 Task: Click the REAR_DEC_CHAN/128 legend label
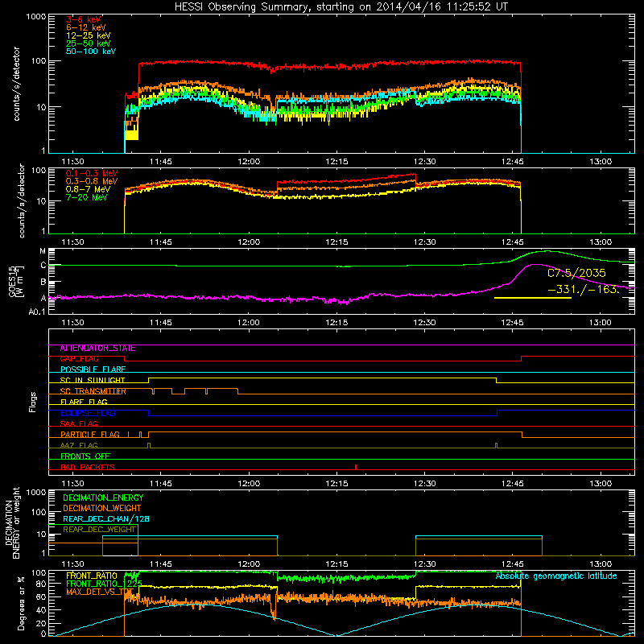point(106,519)
